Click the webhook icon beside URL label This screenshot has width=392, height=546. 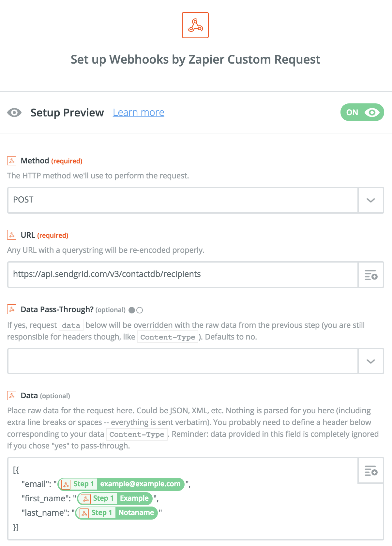(12, 235)
